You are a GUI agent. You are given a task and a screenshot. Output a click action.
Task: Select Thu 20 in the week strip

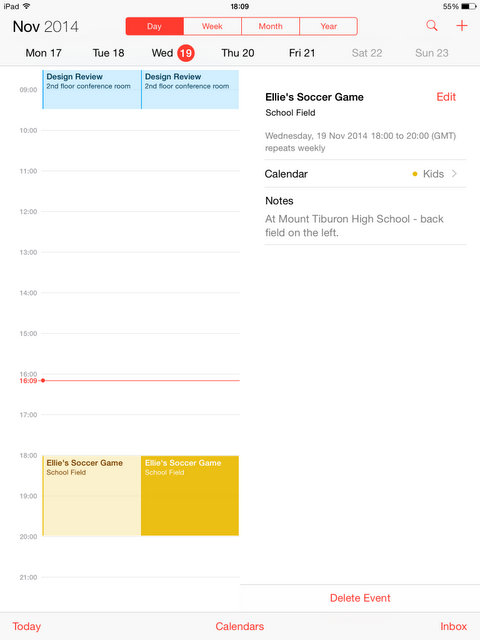tap(238, 53)
